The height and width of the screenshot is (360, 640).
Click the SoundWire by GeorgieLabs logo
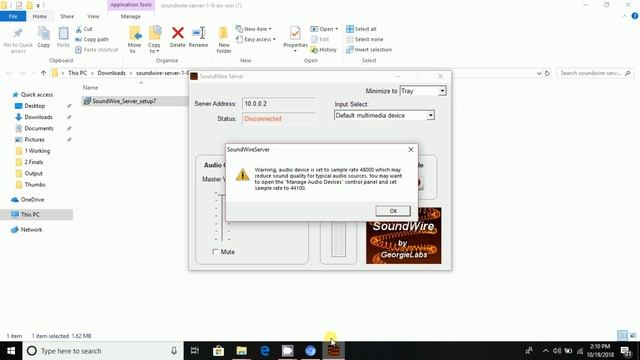pos(403,236)
